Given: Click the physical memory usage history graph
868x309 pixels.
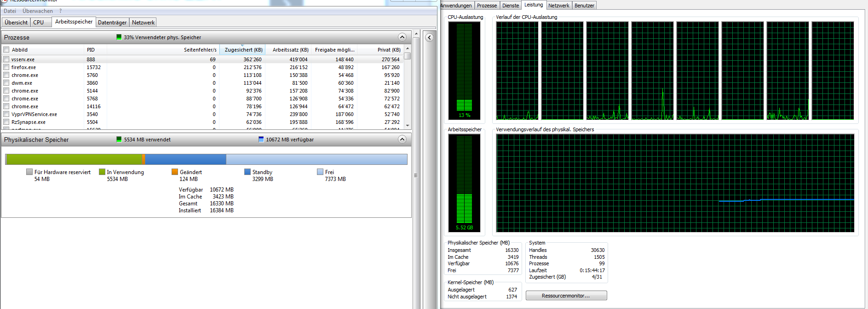Looking at the screenshot, I should [x=675, y=183].
